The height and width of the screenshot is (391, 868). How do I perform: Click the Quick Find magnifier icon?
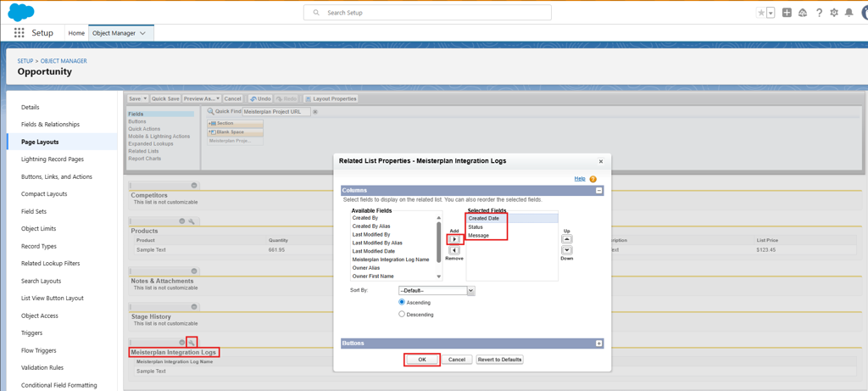tap(210, 111)
